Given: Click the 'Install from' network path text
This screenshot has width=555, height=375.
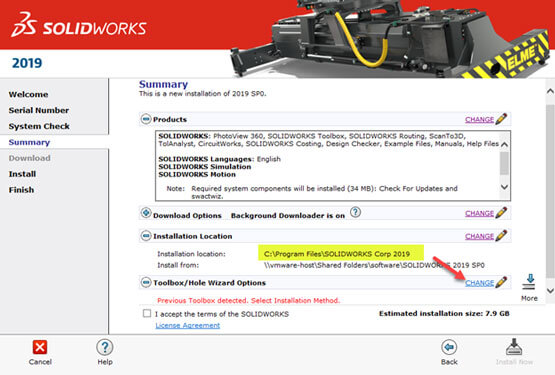Looking at the screenshot, I should (x=374, y=265).
